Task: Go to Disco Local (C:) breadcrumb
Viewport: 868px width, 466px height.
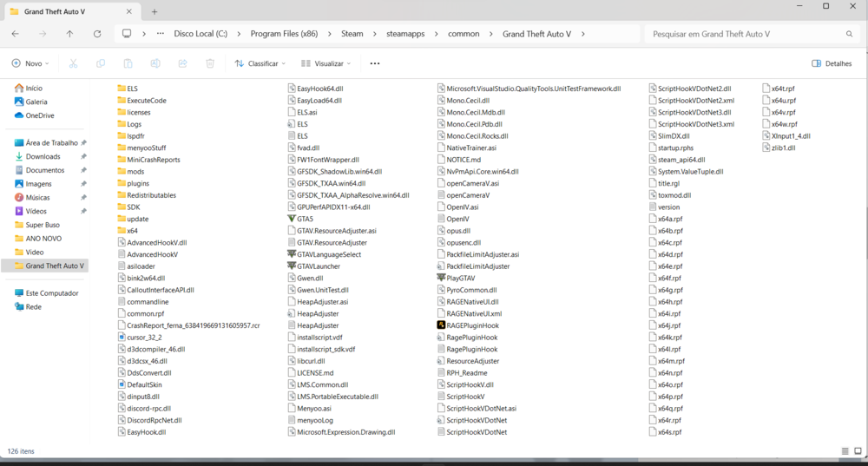Action: (x=201, y=34)
